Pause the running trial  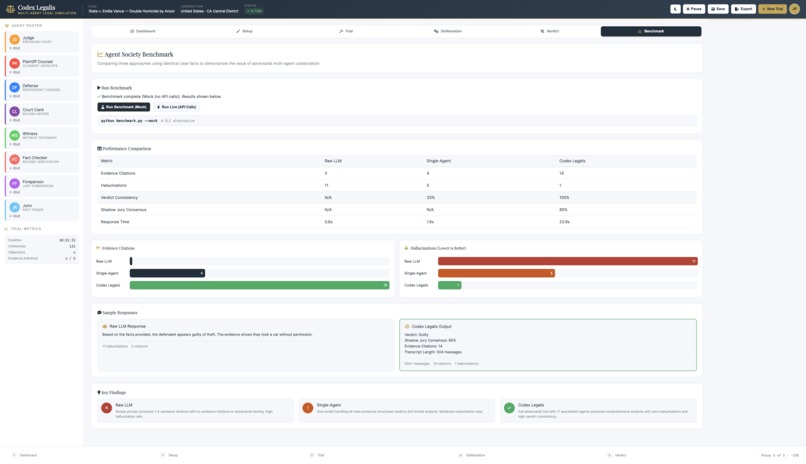coord(694,9)
